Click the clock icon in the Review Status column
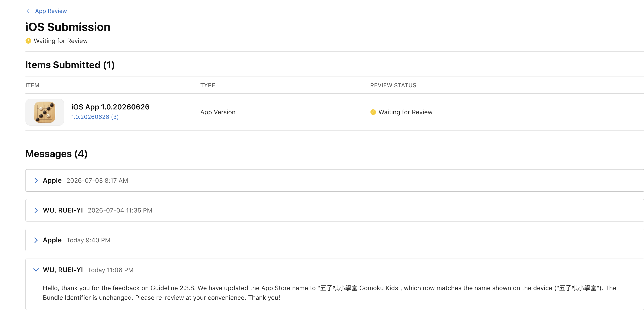 coord(373,112)
